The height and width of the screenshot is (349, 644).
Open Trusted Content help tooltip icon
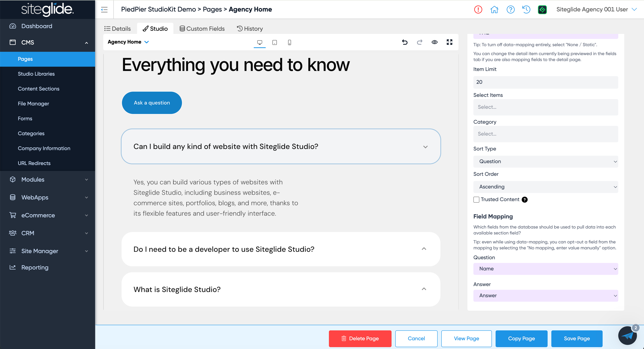tap(525, 199)
